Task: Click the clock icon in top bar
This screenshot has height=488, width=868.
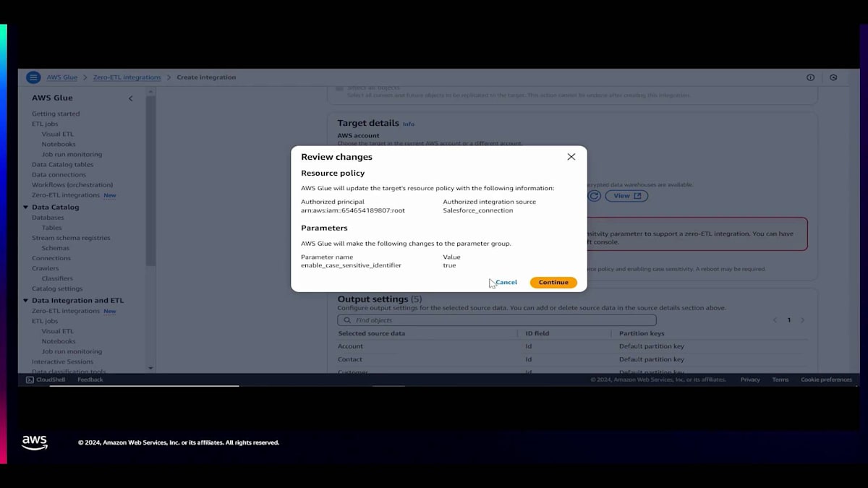Action: [833, 77]
